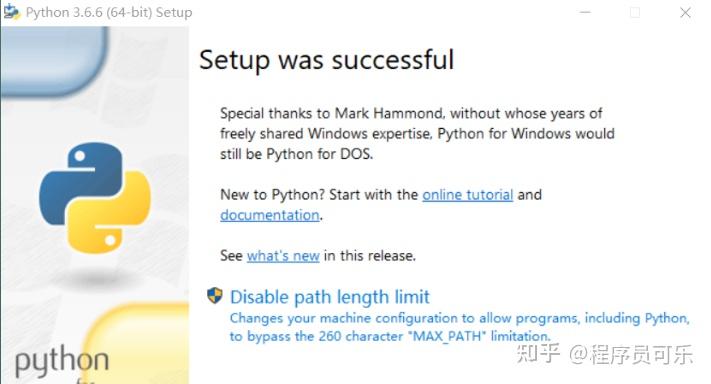The height and width of the screenshot is (384, 711).
Task: Click the UAC shield icon beside Disable path length limit
Action: tap(214, 296)
